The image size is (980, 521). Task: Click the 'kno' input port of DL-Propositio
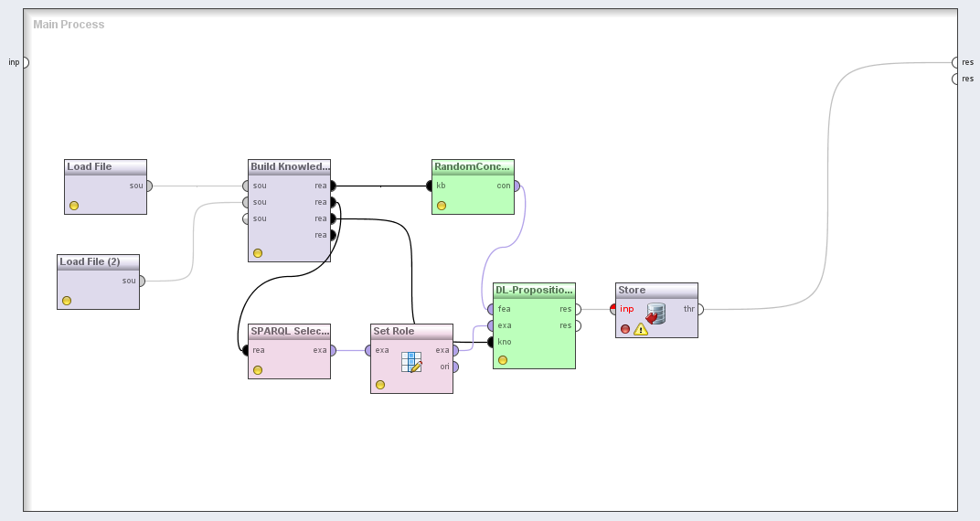coord(491,342)
